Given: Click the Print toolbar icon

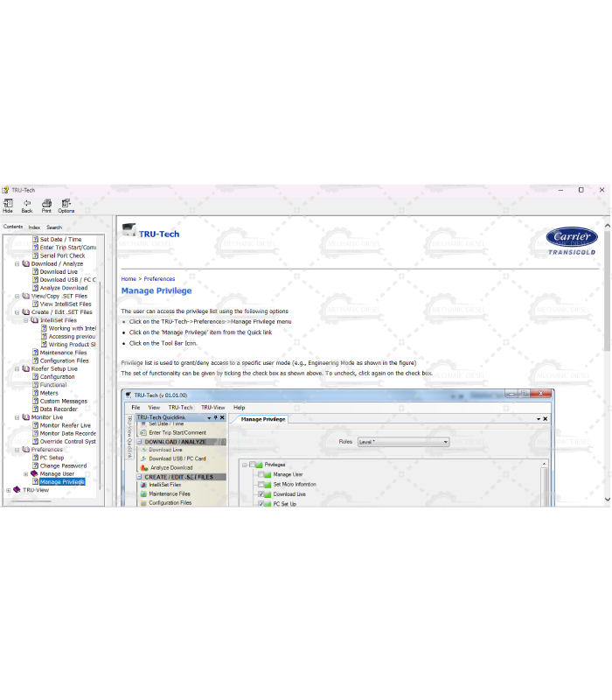Looking at the screenshot, I should tap(46, 205).
